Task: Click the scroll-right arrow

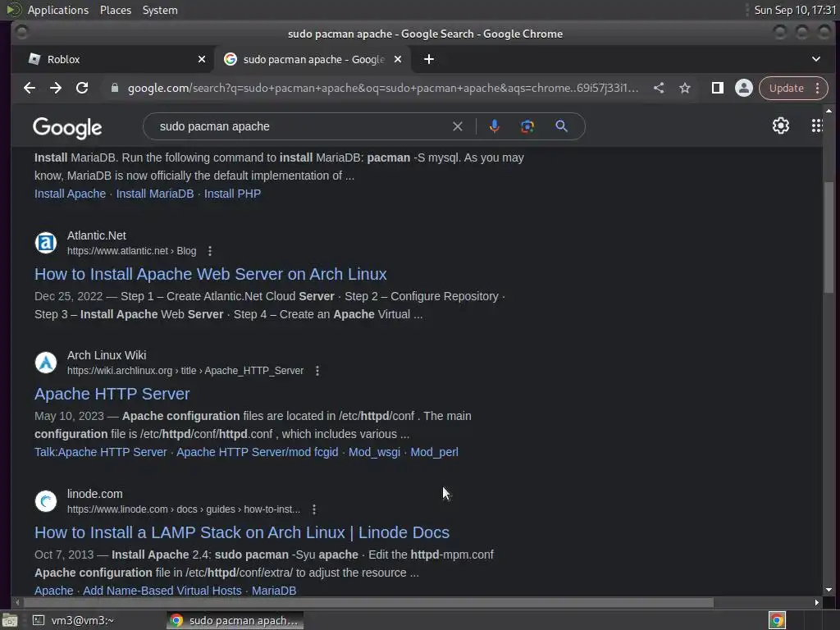Action: click(816, 602)
